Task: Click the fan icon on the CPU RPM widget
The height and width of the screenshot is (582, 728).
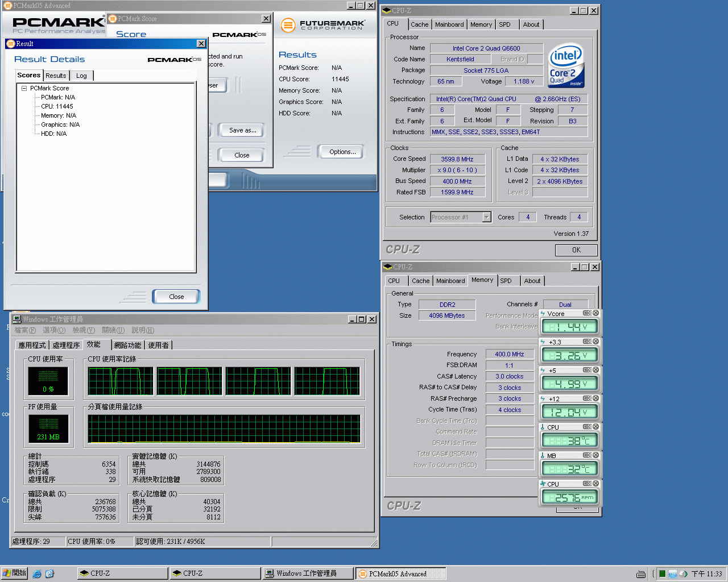Action: click(543, 484)
